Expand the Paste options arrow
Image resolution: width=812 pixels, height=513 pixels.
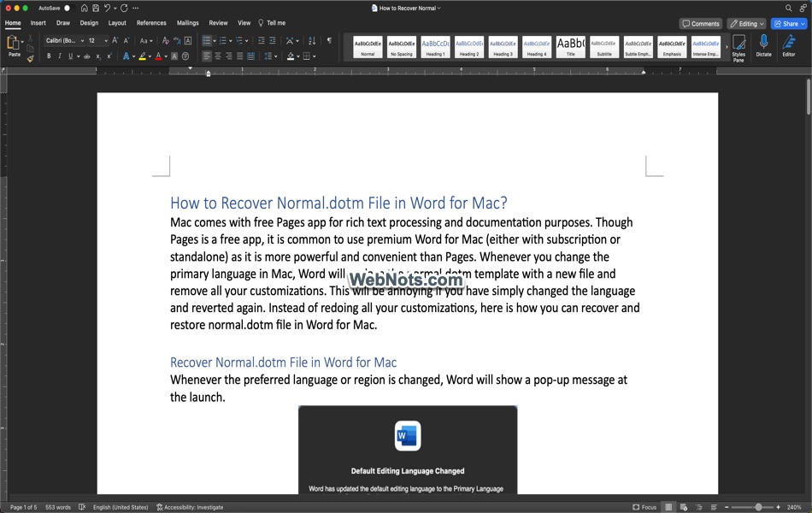[x=22, y=41]
